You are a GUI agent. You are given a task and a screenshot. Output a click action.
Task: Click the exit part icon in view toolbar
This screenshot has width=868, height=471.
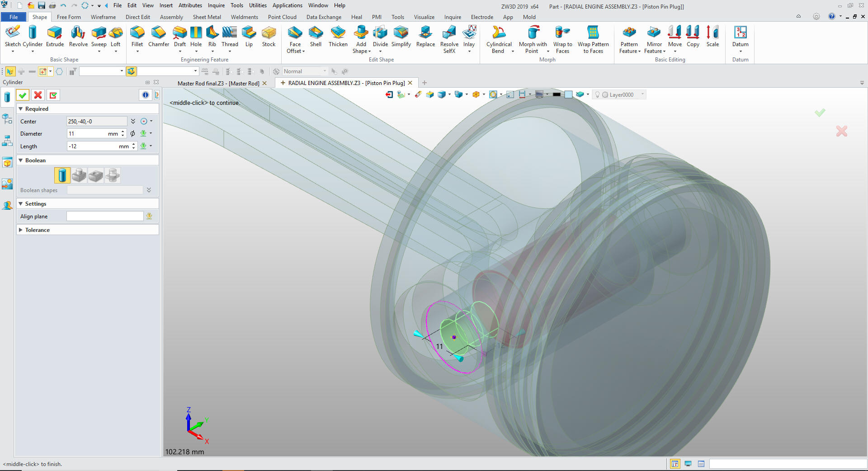[x=389, y=94]
